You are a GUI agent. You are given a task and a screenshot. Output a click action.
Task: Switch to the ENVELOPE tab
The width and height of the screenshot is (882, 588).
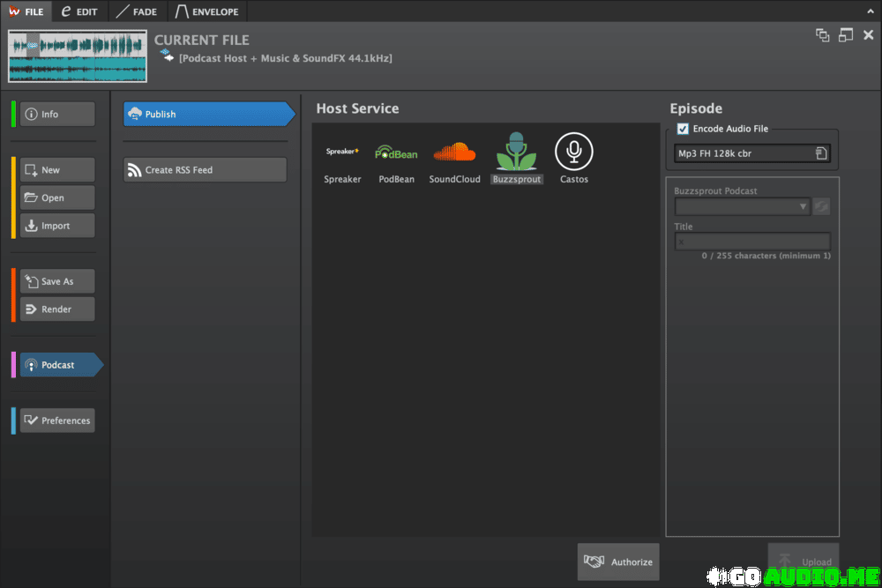point(207,11)
